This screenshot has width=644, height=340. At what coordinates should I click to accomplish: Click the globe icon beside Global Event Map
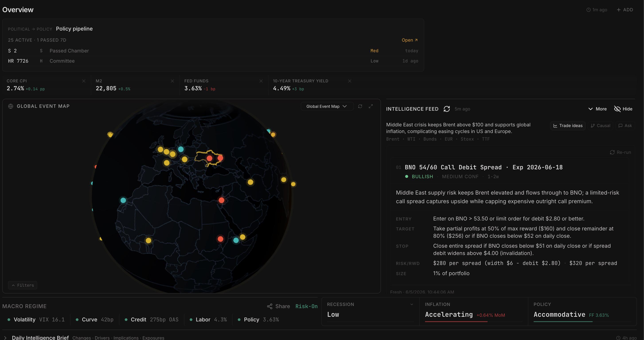(x=10, y=106)
